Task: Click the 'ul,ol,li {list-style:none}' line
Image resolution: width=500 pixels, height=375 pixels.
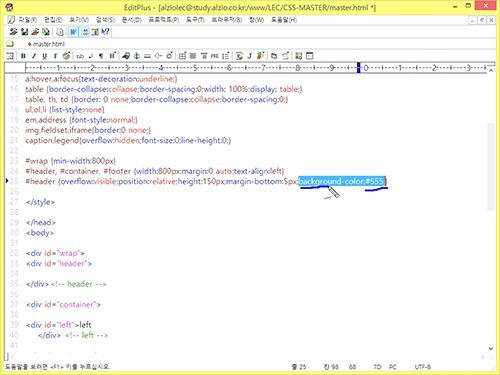Action: (x=65, y=109)
